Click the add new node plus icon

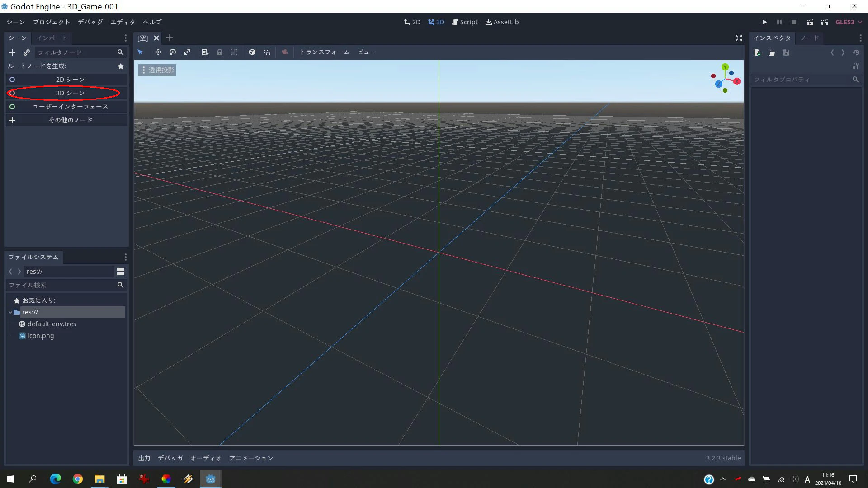(12, 52)
